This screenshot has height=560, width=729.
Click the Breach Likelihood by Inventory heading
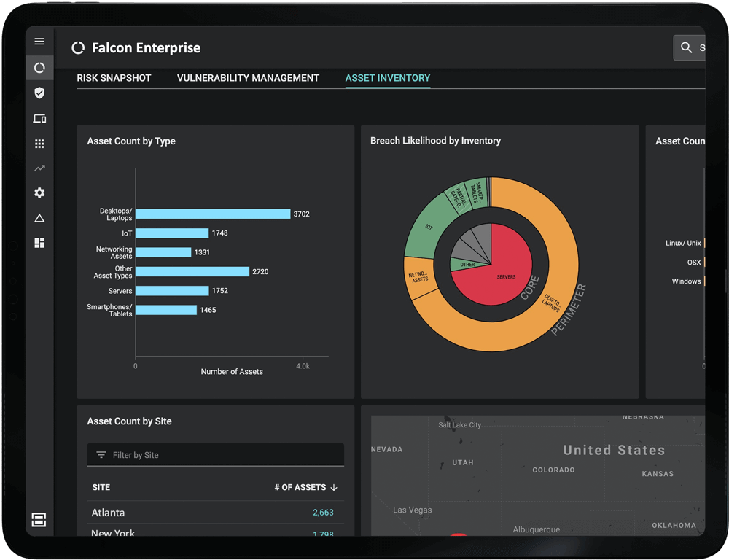(435, 141)
